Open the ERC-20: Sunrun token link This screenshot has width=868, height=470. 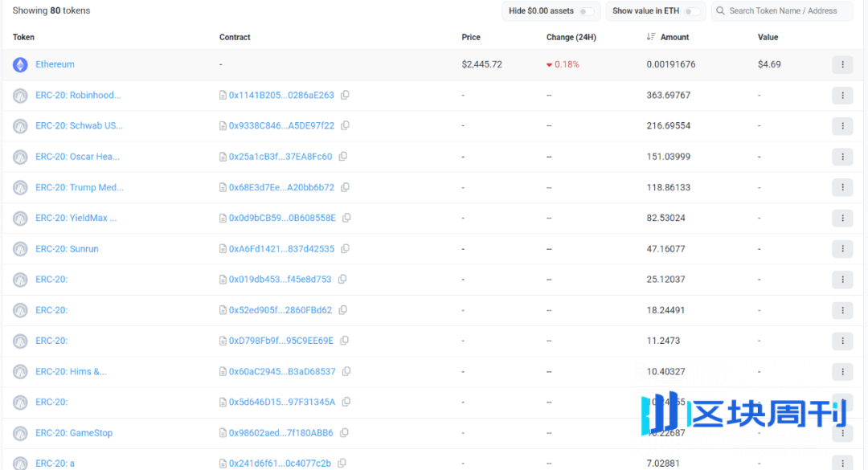[x=67, y=248]
